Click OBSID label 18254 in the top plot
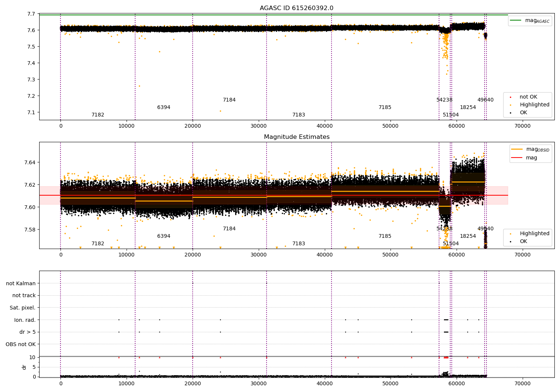 [x=468, y=108]
